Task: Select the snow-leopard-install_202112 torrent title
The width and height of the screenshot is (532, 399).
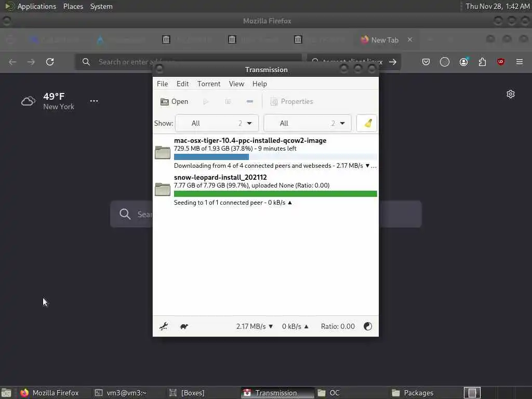Action: (220, 178)
